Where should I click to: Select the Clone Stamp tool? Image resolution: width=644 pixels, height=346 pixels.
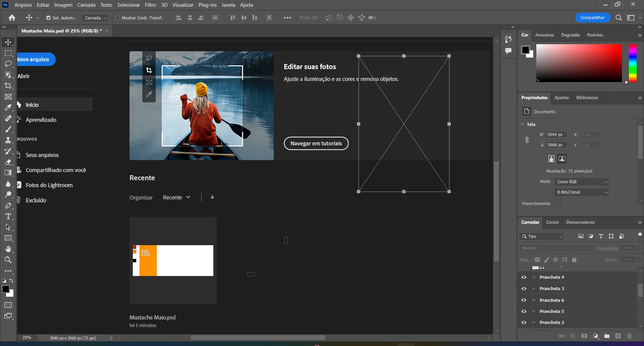8,140
